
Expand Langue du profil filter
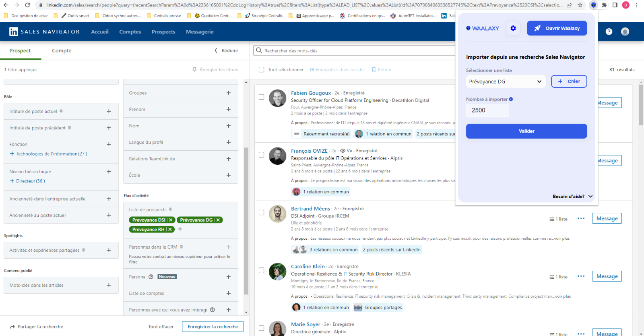pyautogui.click(x=229, y=142)
